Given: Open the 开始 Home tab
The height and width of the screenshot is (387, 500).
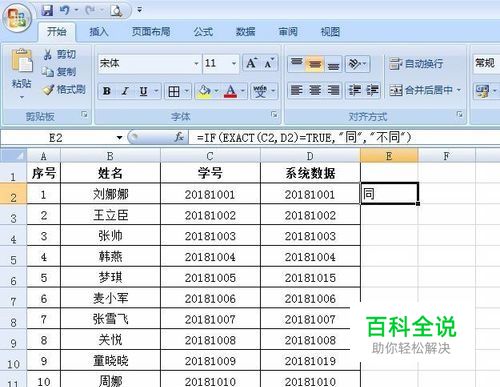Looking at the screenshot, I should tap(57, 32).
